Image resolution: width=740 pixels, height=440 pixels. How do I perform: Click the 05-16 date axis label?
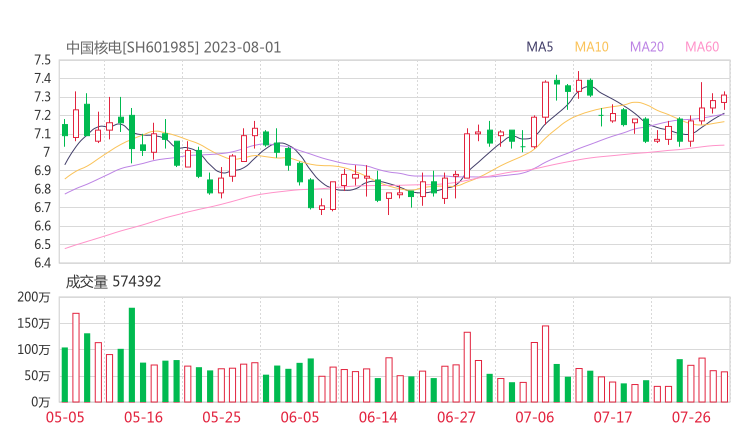[143, 417]
